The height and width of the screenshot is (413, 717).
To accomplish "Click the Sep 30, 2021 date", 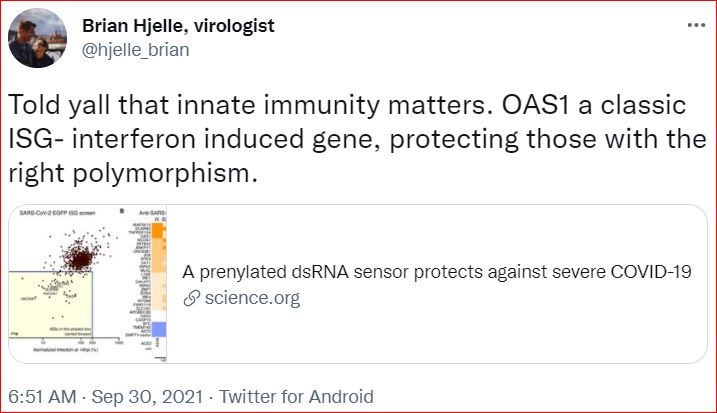I will [147, 397].
